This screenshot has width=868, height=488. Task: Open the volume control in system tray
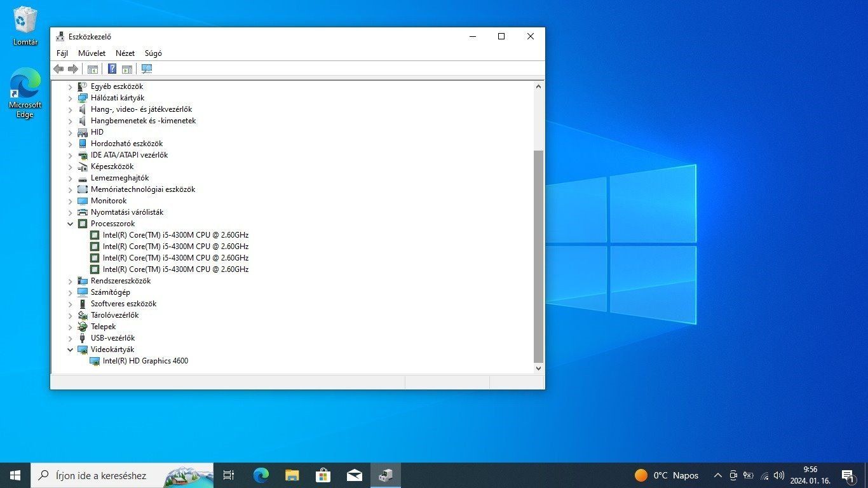coord(779,475)
